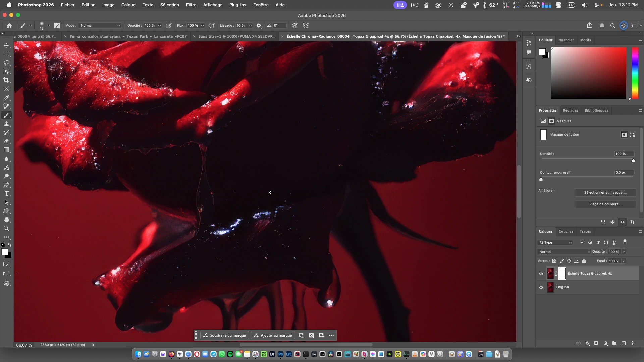644x362 pixels.
Task: Select the Hand tool
Action: (6, 220)
